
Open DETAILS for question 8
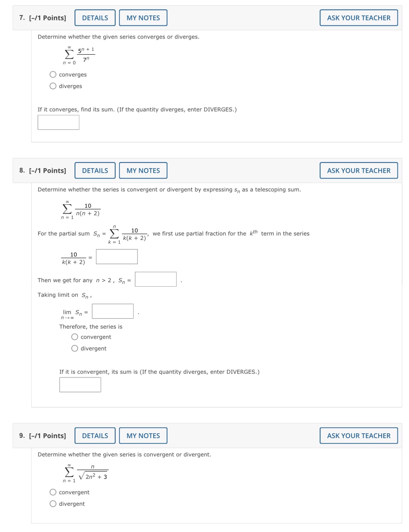tap(95, 171)
